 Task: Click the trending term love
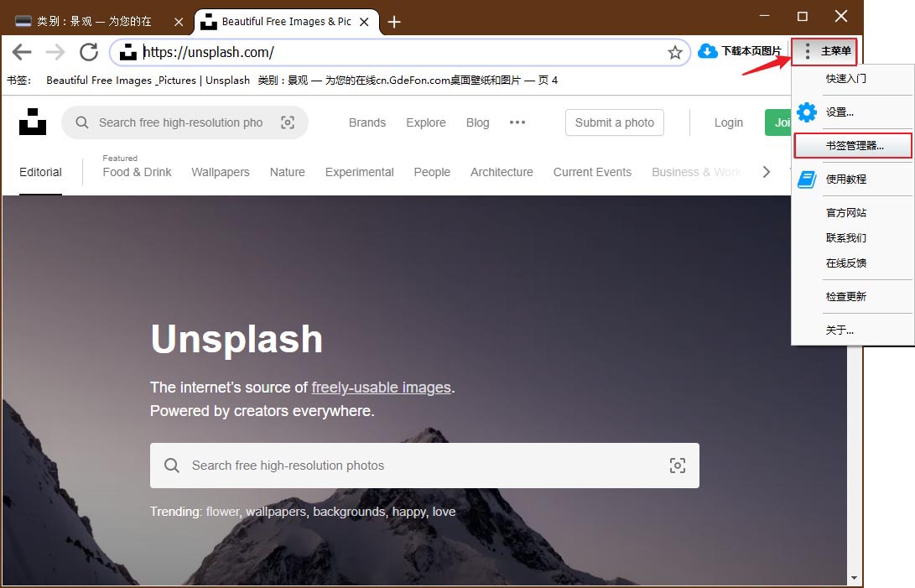[x=444, y=512]
